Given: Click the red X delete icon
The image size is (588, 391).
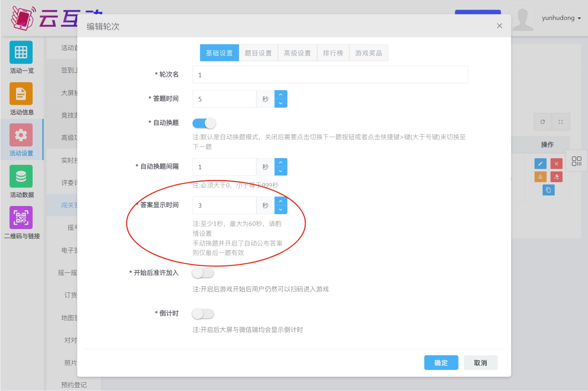Looking at the screenshot, I should (556, 163).
